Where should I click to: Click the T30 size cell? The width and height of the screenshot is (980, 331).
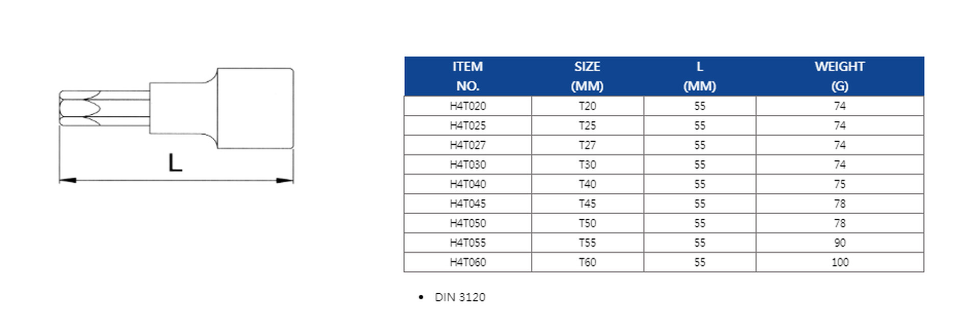(x=587, y=165)
